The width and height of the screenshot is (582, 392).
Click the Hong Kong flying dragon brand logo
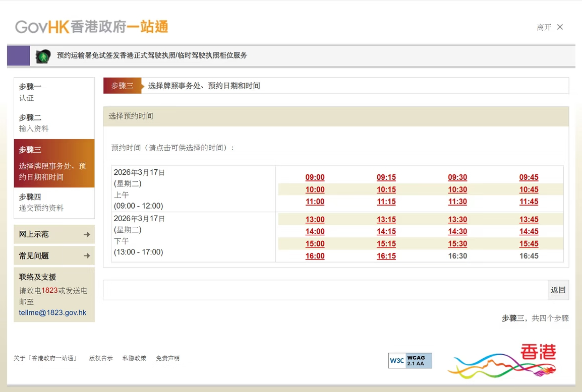[x=502, y=360]
